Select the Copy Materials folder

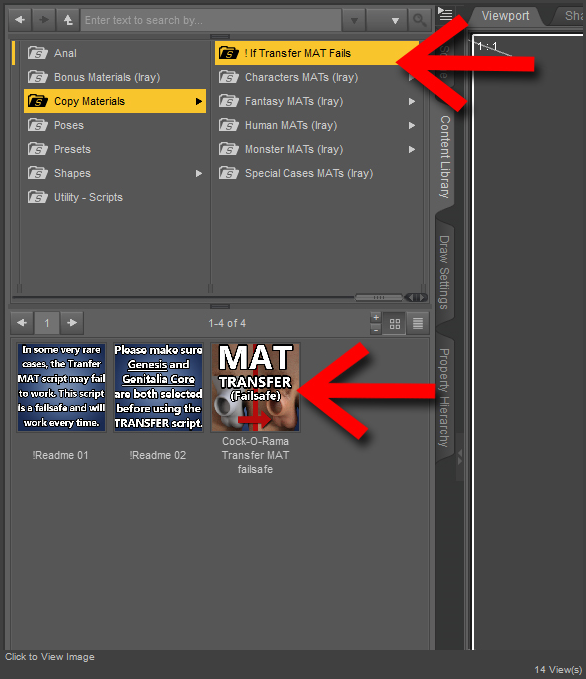(x=115, y=101)
